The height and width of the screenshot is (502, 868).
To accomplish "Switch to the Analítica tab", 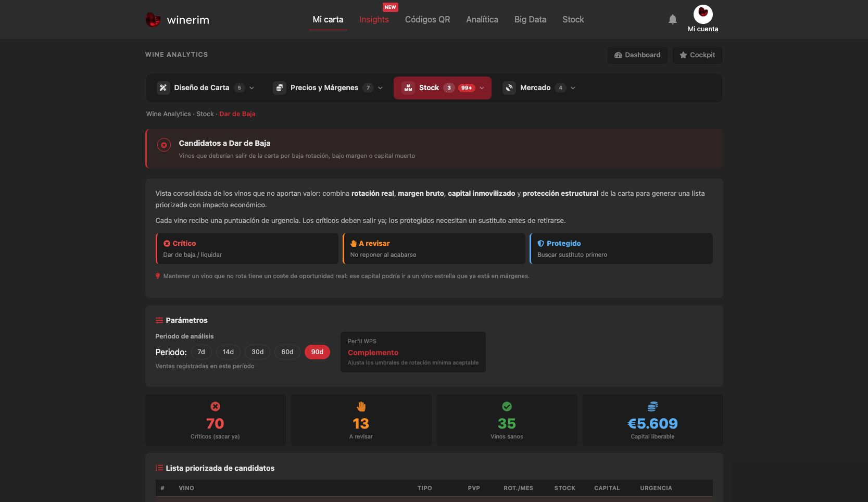I will 482,19.
